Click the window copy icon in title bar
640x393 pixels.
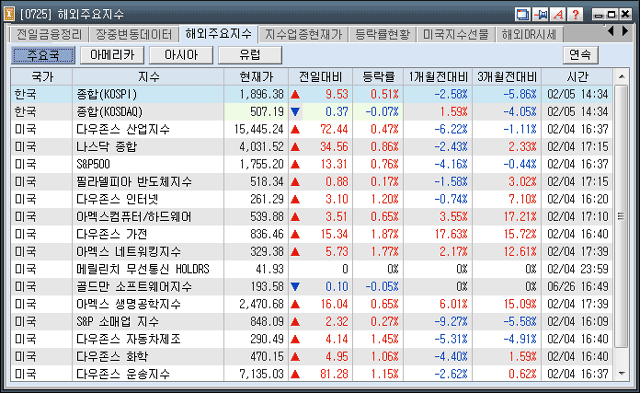(x=522, y=14)
